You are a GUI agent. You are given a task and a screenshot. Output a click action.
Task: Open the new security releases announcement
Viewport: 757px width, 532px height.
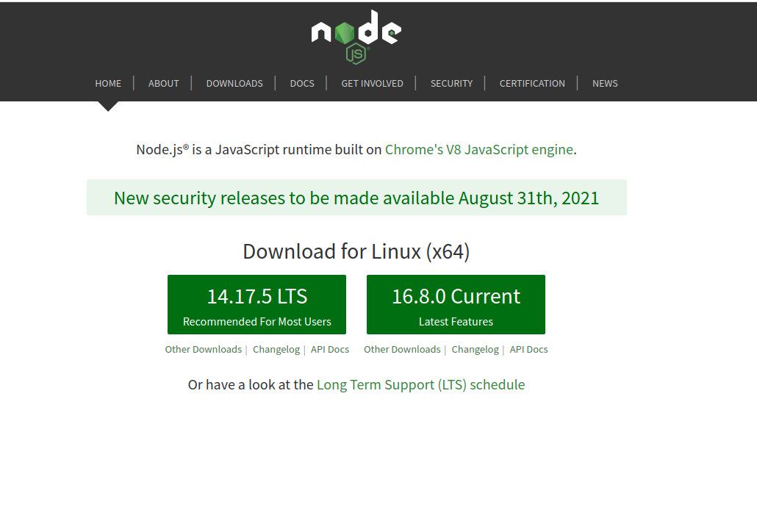[x=356, y=198]
